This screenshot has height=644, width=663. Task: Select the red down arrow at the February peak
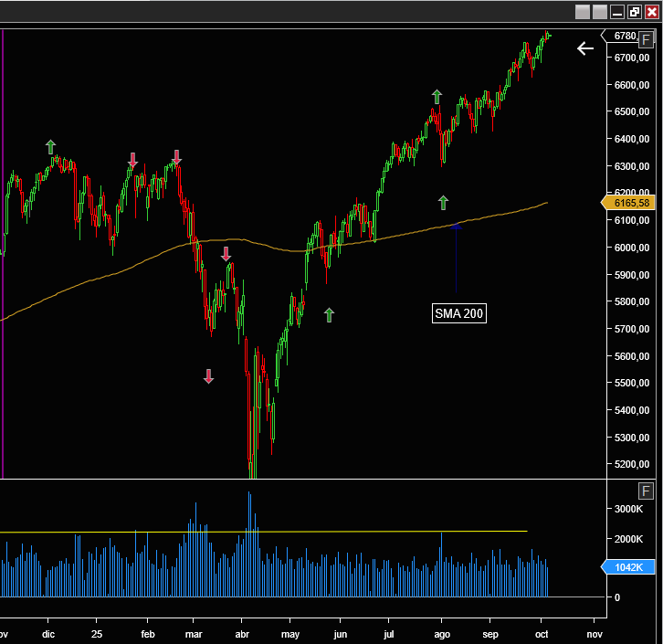176,157
